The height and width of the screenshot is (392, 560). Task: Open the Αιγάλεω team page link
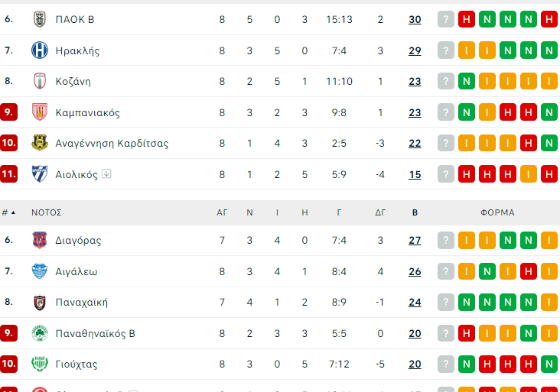77,271
